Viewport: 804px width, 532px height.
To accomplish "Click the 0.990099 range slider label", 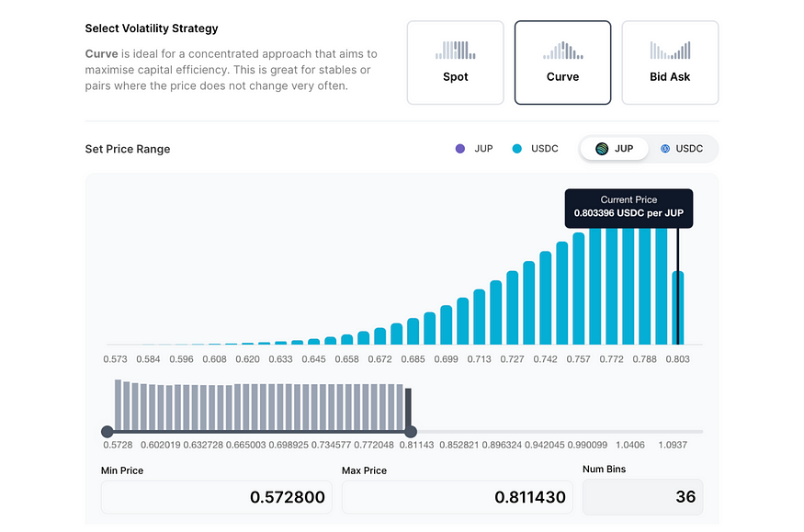I will click(x=587, y=445).
